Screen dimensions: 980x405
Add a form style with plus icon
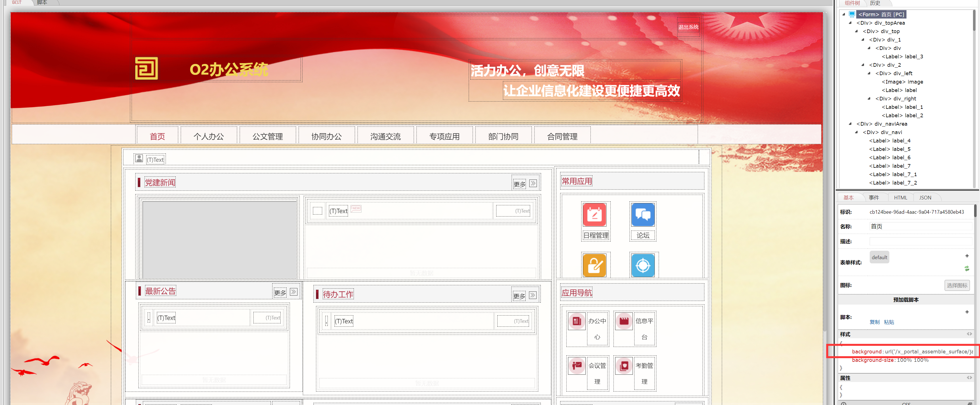click(x=967, y=256)
